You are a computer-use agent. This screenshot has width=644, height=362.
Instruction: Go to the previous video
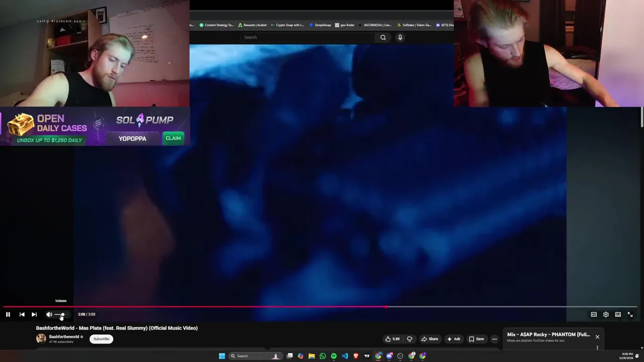(x=22, y=314)
